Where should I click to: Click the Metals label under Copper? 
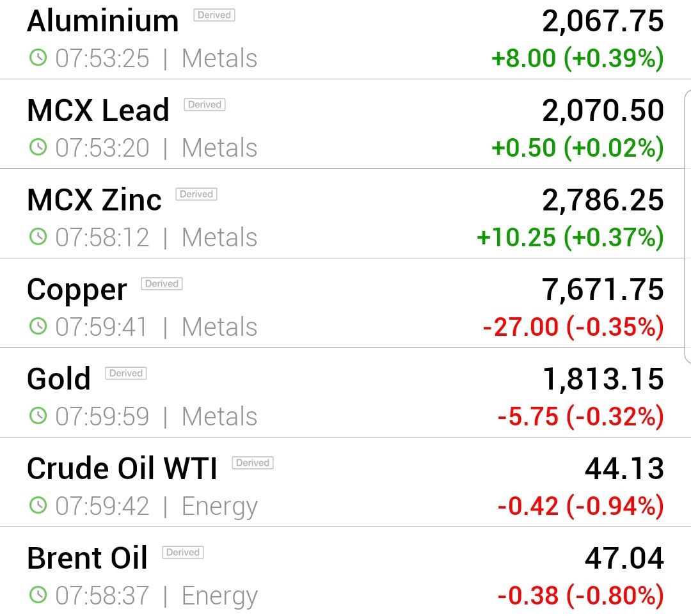tap(219, 327)
